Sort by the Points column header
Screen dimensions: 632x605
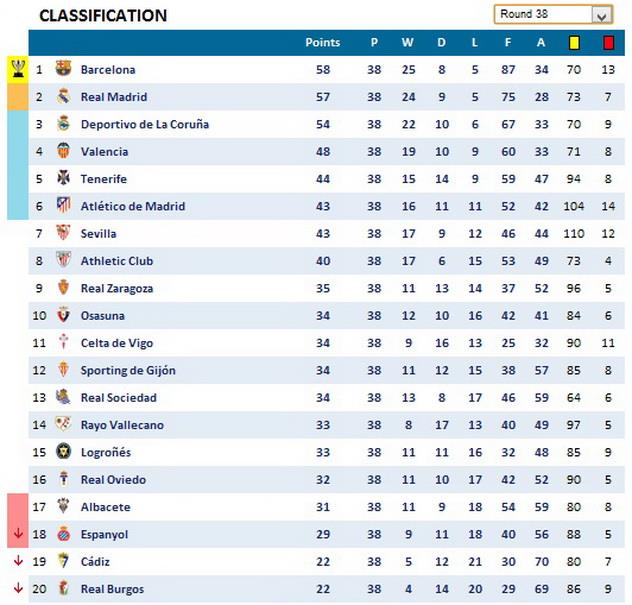pos(322,43)
